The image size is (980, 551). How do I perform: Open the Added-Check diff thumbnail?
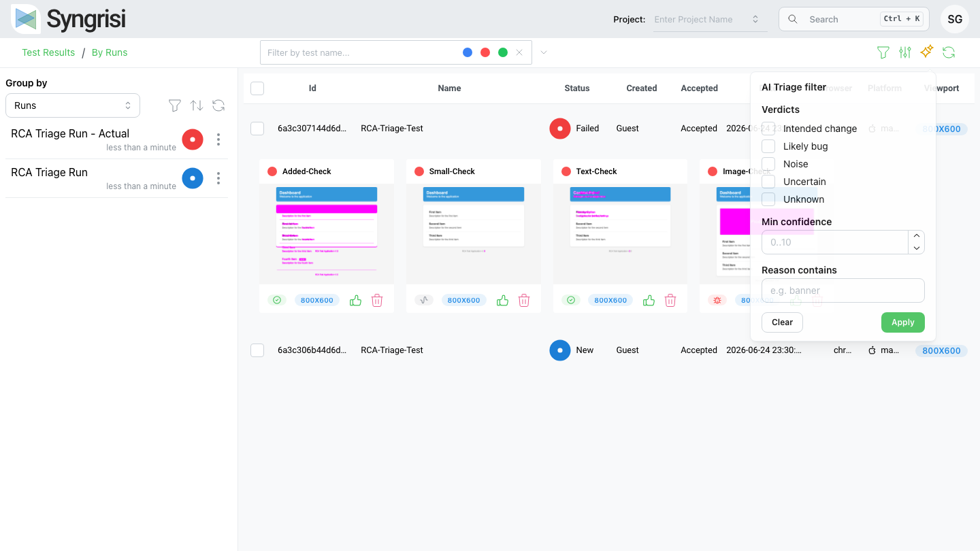(x=327, y=233)
